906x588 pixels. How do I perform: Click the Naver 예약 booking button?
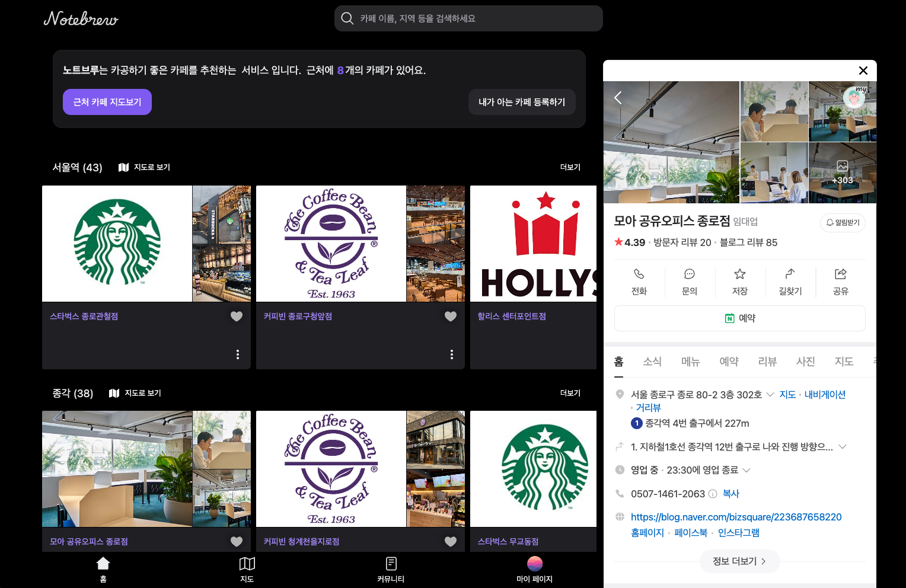[740, 318]
